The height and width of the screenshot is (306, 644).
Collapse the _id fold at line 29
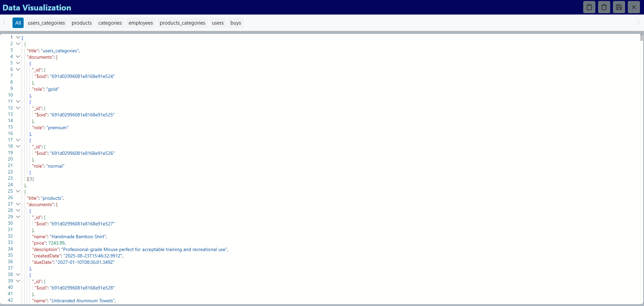(x=18, y=217)
